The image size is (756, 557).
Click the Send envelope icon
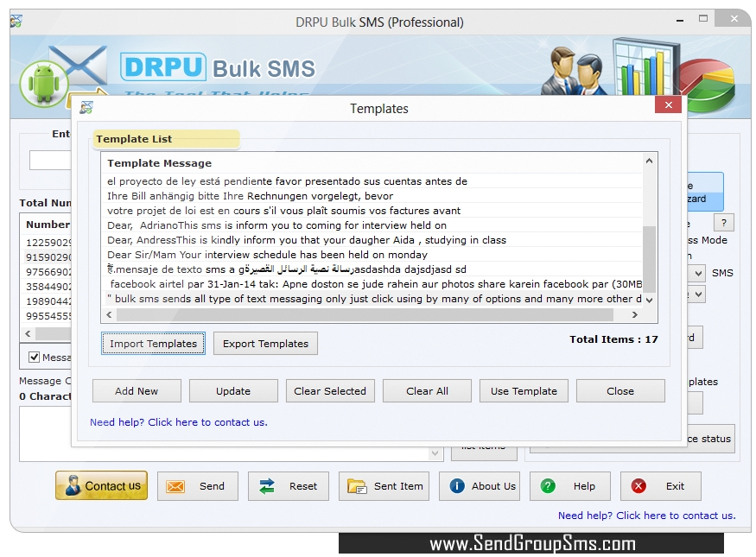pyautogui.click(x=175, y=486)
